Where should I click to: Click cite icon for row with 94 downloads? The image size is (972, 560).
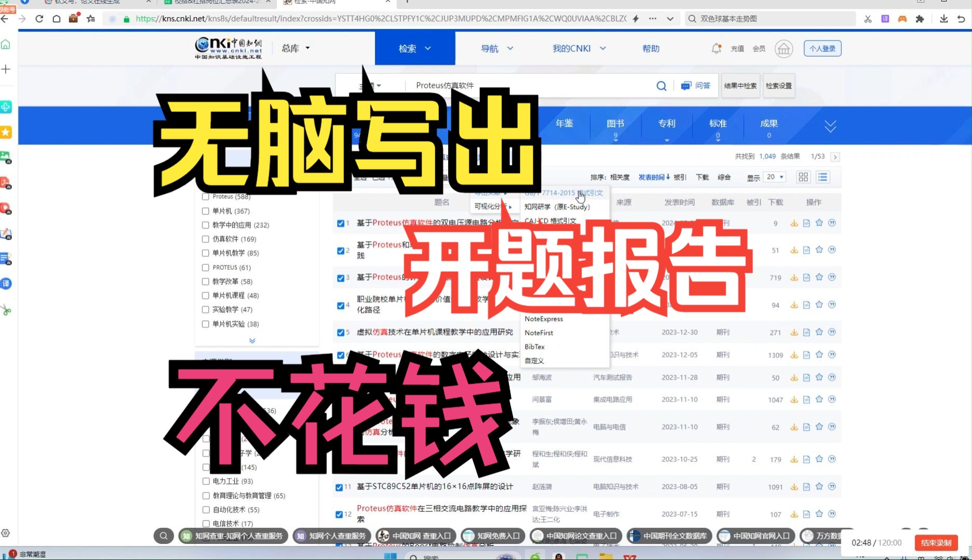pos(832,305)
